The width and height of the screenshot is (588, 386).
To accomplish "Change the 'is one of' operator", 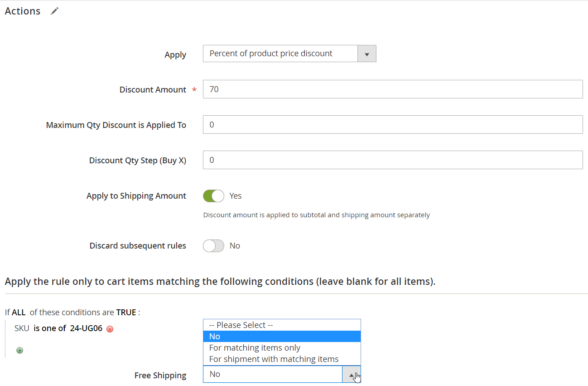I will pos(50,328).
